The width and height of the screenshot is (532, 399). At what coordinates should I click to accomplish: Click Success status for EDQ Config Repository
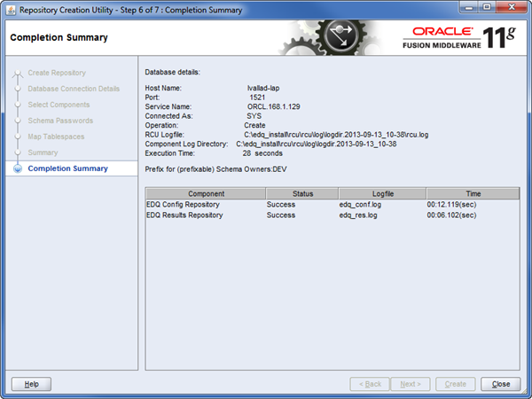point(281,205)
